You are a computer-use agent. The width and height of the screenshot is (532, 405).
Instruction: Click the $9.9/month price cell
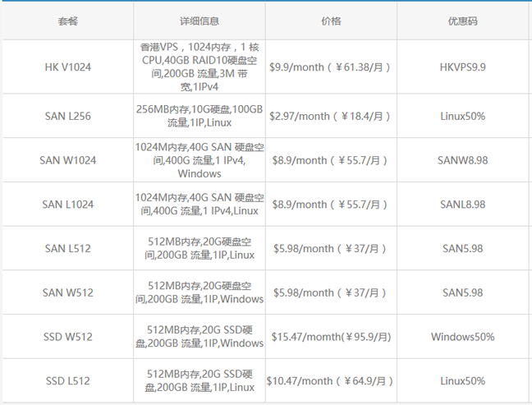coord(331,67)
